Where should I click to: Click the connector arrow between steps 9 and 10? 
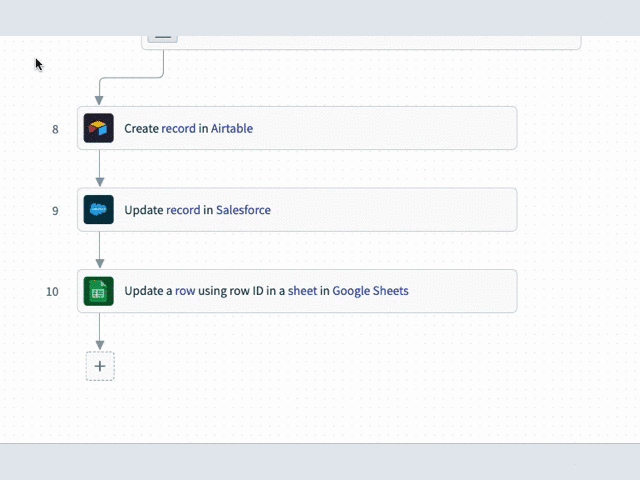click(100, 250)
